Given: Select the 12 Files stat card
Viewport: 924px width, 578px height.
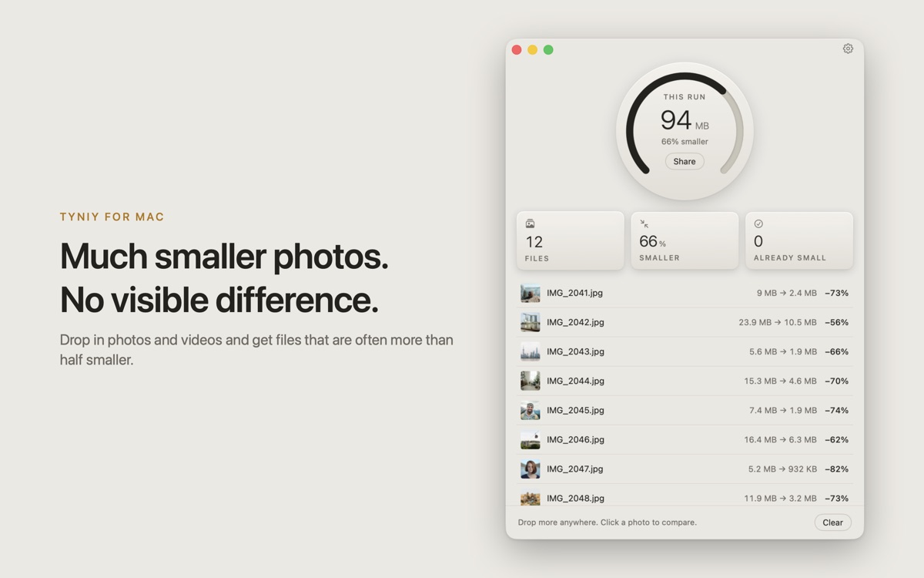Looking at the screenshot, I should click(x=571, y=240).
